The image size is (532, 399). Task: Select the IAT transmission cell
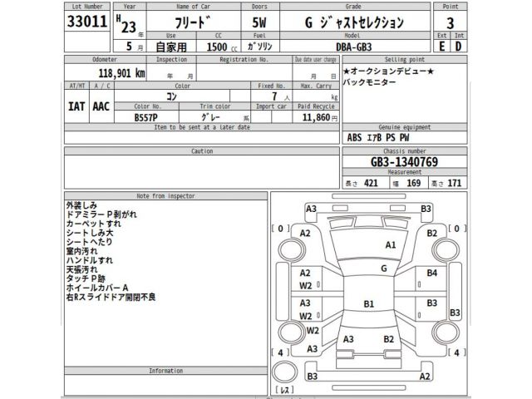pos(76,106)
